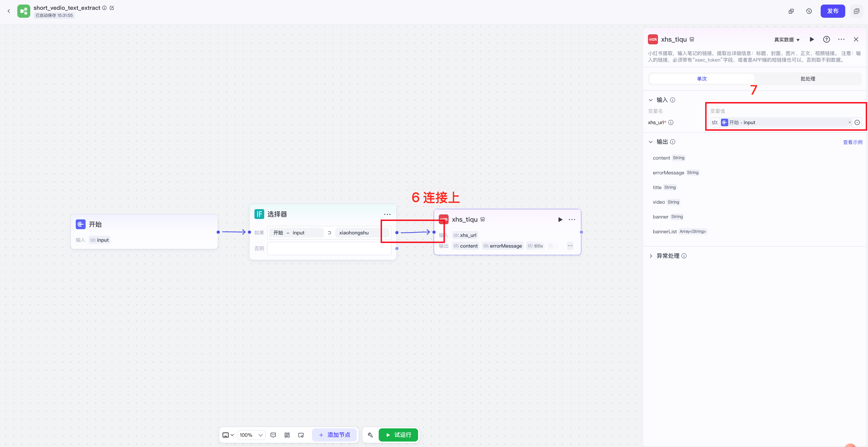Open the 100% zoom dropdown
Image resolution: width=868 pixels, height=447 pixels.
point(251,435)
